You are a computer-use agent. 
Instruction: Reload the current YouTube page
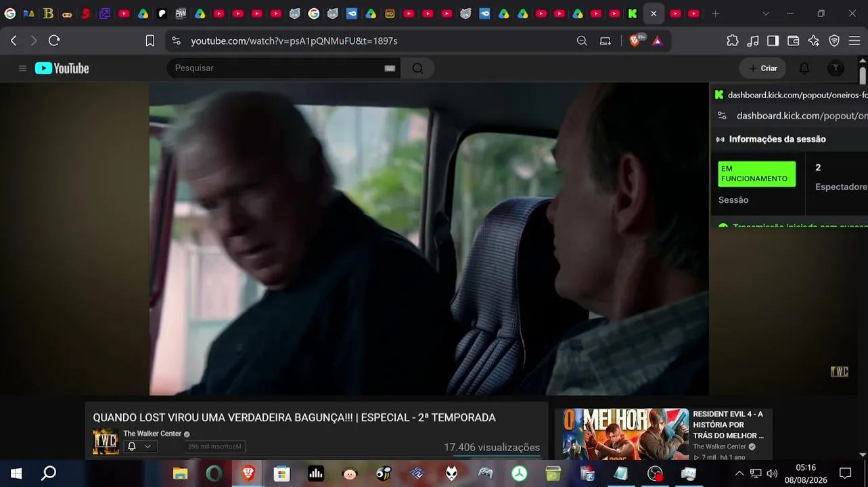(54, 41)
